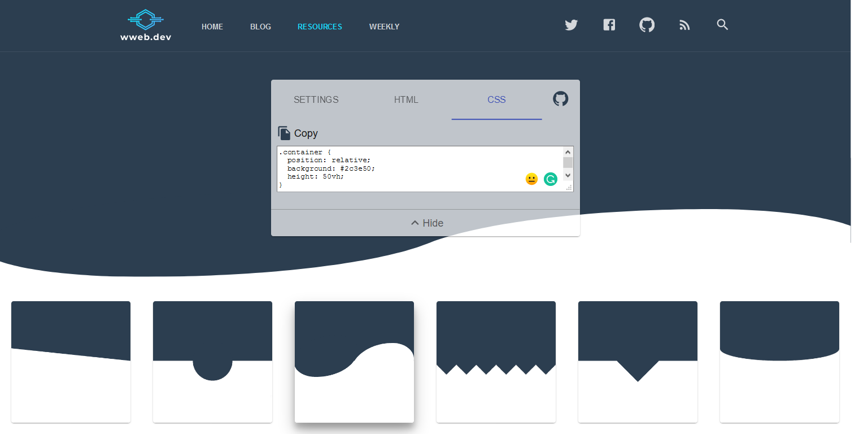868x434 pixels.
Task: Open the Twitter profile icon in the header
Action: 571,25
